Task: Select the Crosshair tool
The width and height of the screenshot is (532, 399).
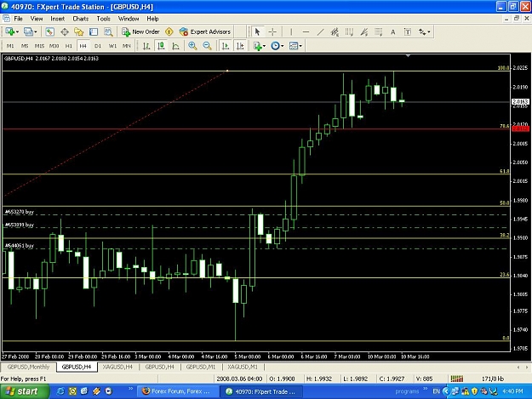Action: [x=272, y=31]
